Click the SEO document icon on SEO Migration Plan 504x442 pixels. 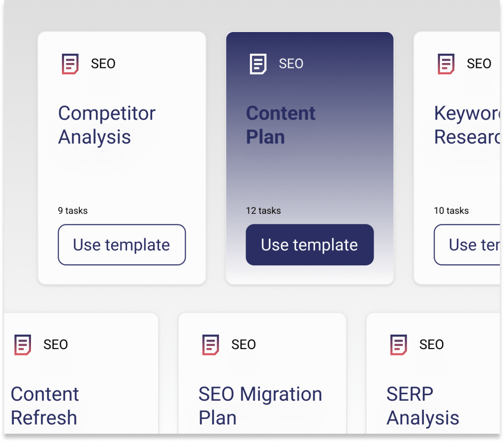[211, 345]
